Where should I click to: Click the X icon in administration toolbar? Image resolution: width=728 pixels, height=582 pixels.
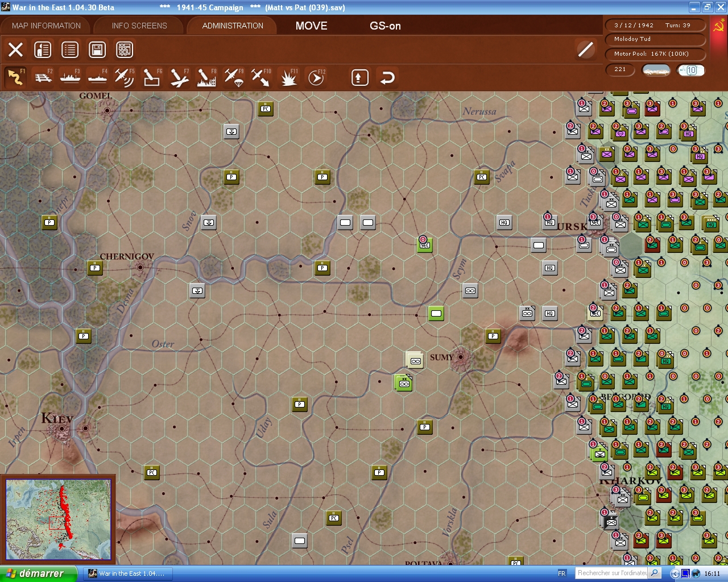click(x=15, y=49)
